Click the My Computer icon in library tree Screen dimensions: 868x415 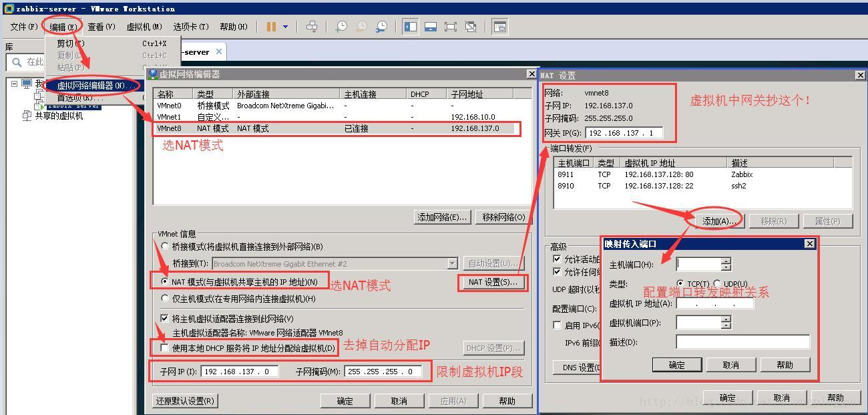point(27,84)
